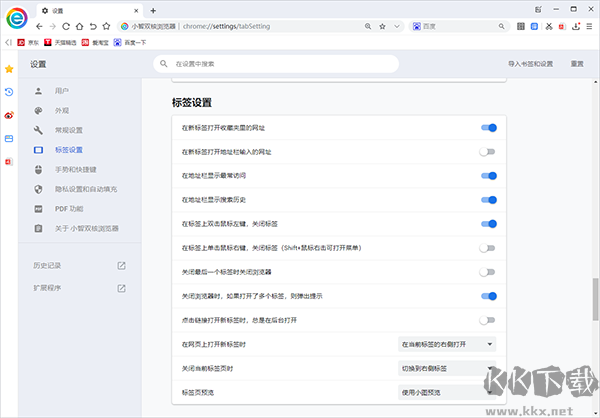Enable 在标签上单击鼠标右键，关闭标签 switch
The height and width of the screenshot is (418, 600).
coord(487,248)
